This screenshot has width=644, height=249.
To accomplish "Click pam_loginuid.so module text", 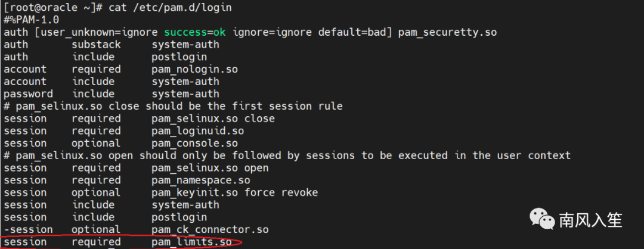I will click(197, 131).
